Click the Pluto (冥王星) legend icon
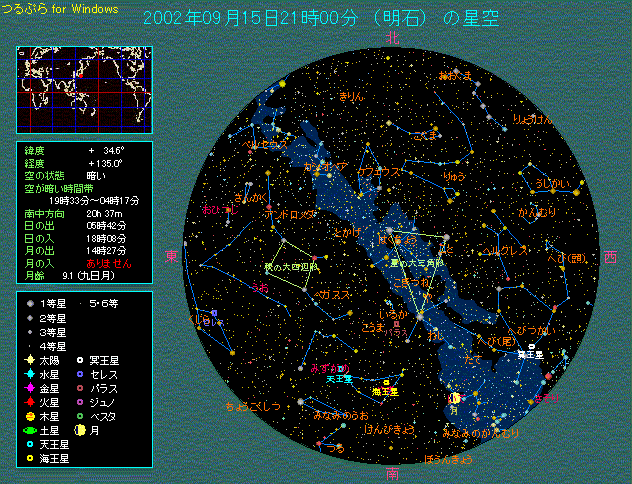 82,359
